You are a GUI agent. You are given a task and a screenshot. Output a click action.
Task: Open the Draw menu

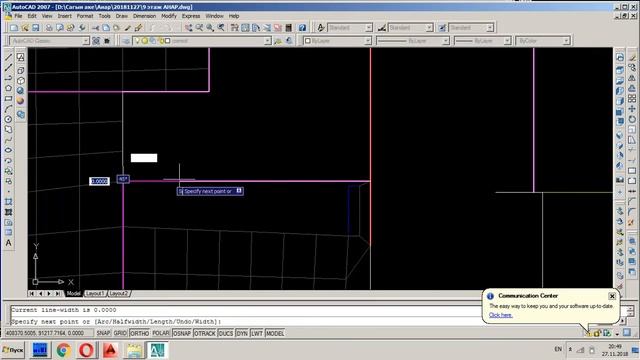point(122,16)
